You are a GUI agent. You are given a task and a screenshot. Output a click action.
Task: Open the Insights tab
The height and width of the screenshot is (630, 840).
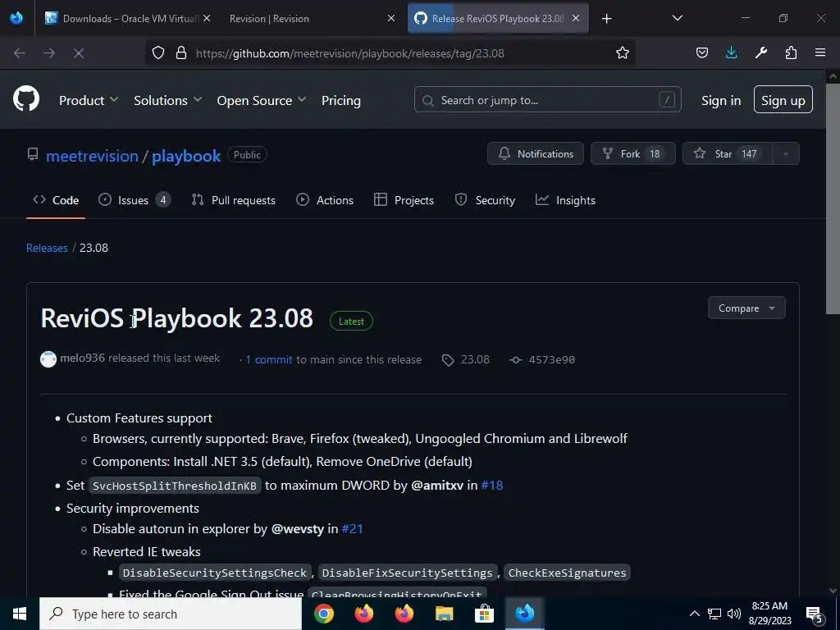click(x=565, y=200)
